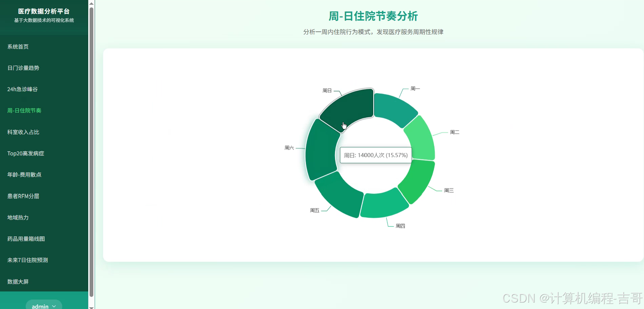Image resolution: width=644 pixels, height=309 pixels.
Task: Select the 周六 segment of the donut
Action: [x=321, y=150]
